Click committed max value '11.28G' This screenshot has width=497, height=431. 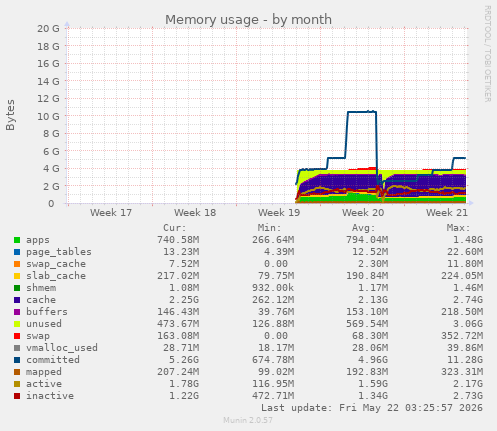[465, 360]
